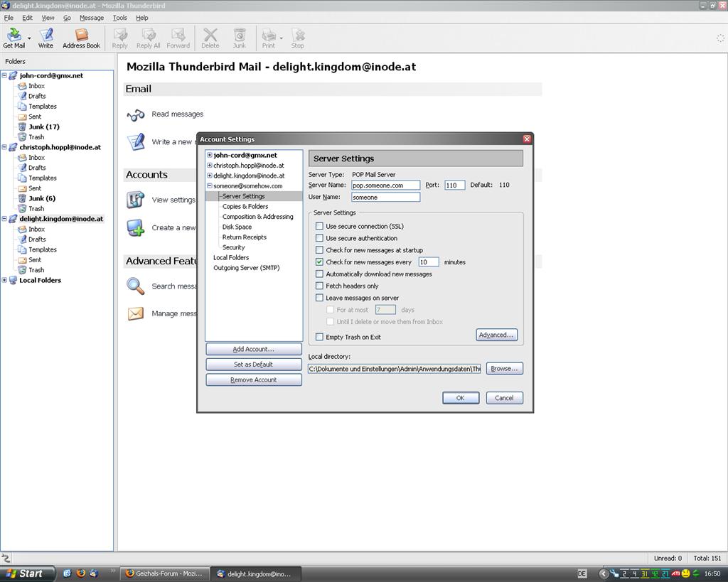This screenshot has width=728, height=582.
Task: Collapse someone@somehow.com in Account Settings tree
Action: pos(210,185)
